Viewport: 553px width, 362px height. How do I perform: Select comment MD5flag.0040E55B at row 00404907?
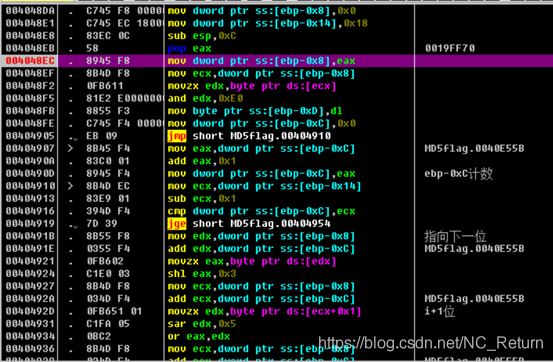coord(474,149)
